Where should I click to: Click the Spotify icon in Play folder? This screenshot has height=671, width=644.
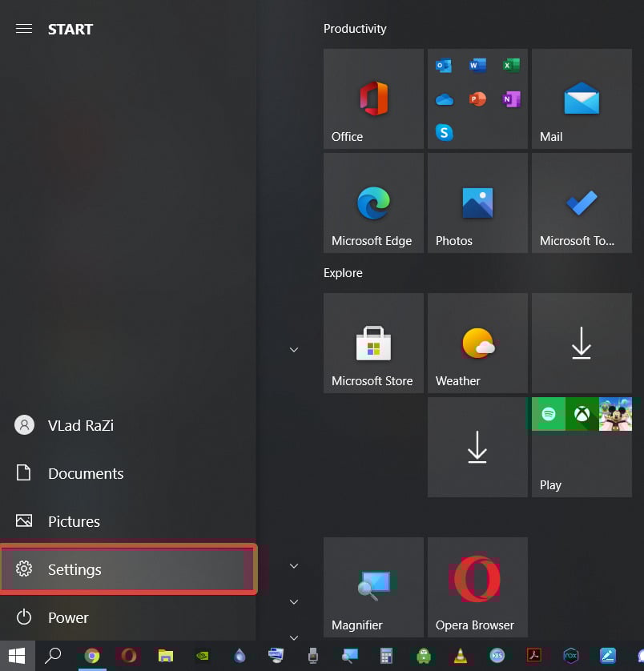coord(549,414)
